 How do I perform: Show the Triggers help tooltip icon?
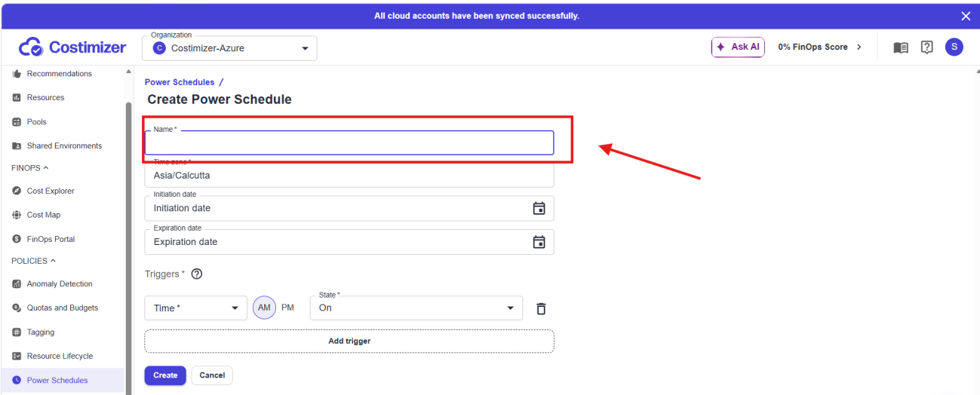click(197, 274)
